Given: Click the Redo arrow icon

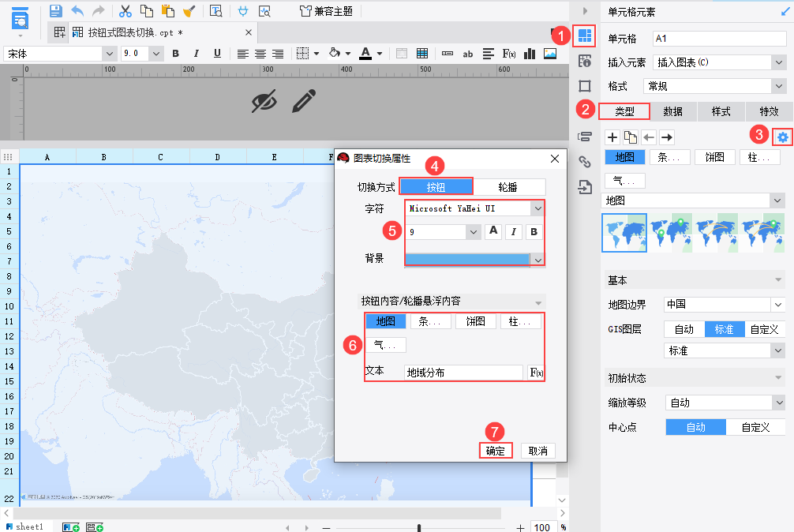Looking at the screenshot, I should (98, 11).
